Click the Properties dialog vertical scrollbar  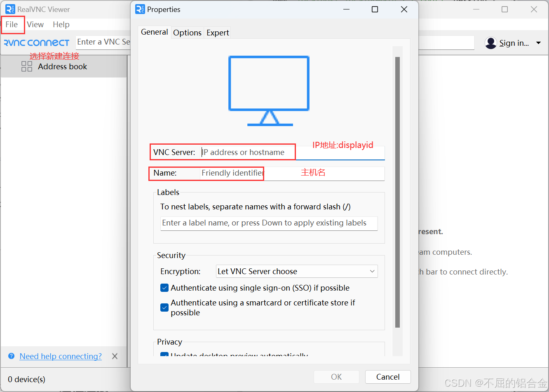(397, 192)
